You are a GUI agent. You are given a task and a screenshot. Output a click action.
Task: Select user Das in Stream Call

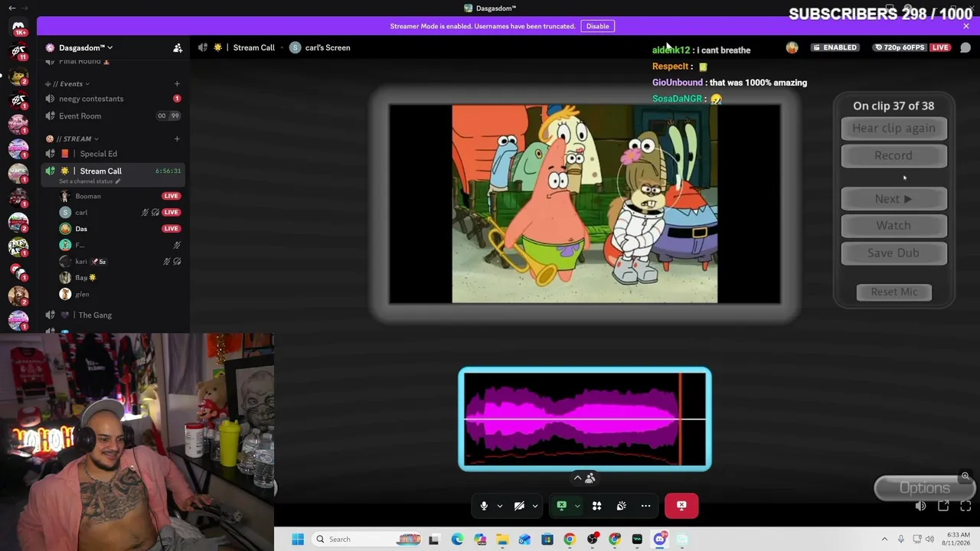(80, 229)
